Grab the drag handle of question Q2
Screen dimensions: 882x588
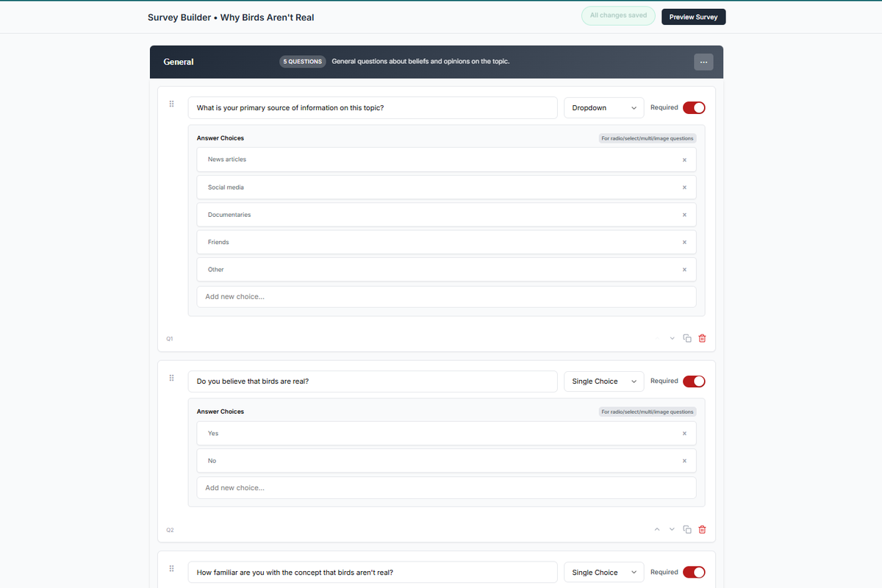pyautogui.click(x=171, y=377)
